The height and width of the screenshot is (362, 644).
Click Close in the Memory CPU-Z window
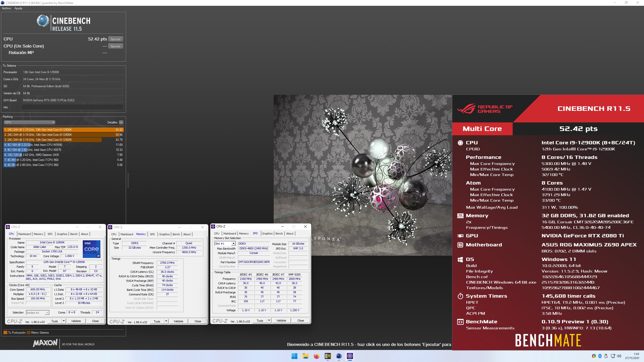pos(198,321)
